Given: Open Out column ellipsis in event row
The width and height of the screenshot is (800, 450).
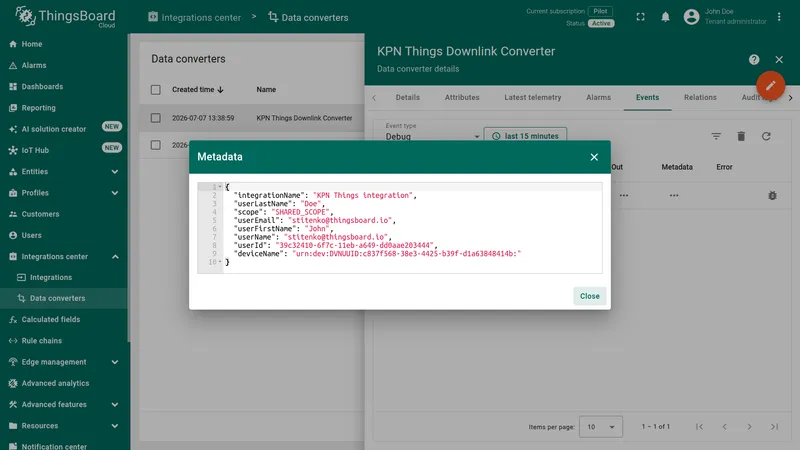Looking at the screenshot, I should click(624, 195).
